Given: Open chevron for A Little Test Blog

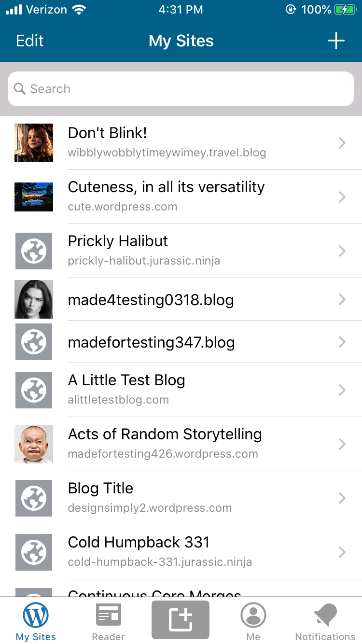Looking at the screenshot, I should [342, 390].
